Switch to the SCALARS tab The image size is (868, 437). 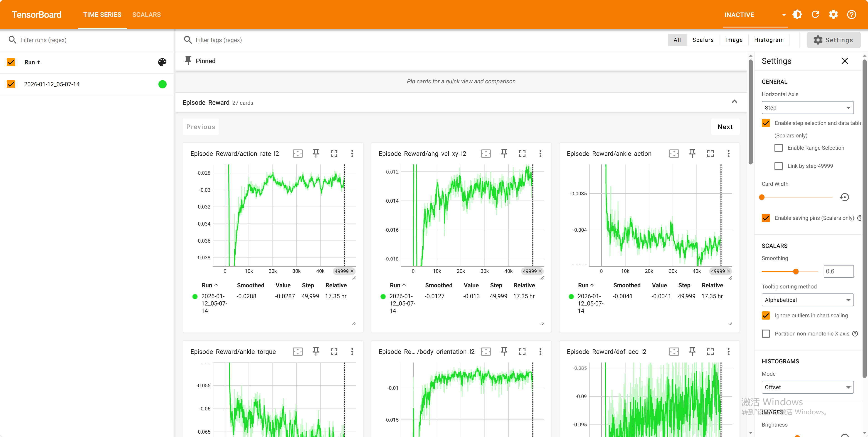coord(146,15)
